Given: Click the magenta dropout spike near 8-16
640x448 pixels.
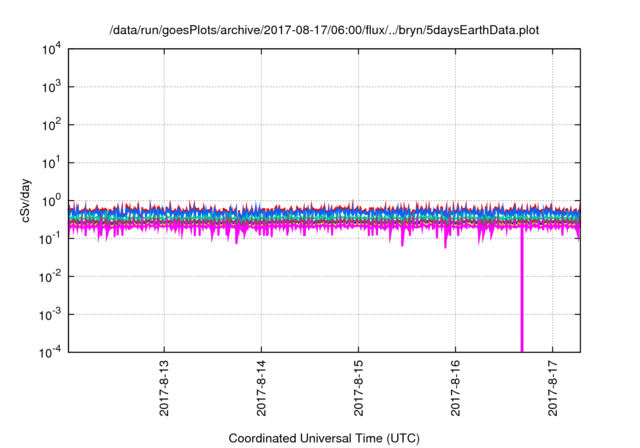Looking at the screenshot, I should click(x=522, y=292).
